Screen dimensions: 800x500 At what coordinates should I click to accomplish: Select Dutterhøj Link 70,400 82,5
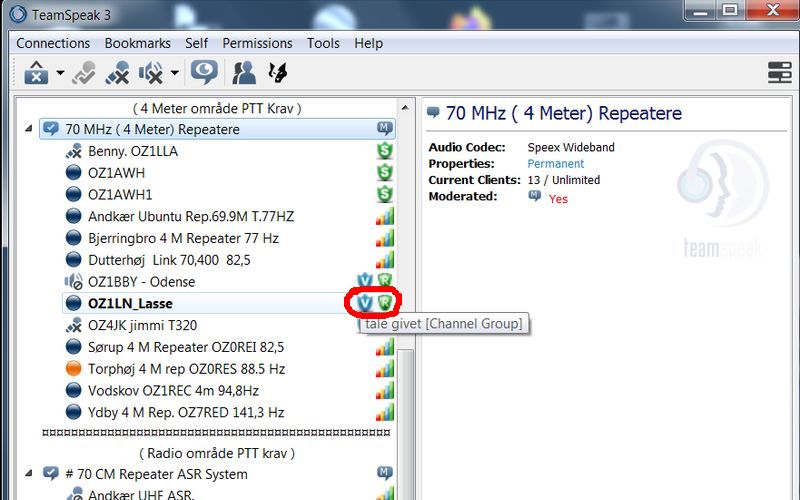(x=169, y=260)
